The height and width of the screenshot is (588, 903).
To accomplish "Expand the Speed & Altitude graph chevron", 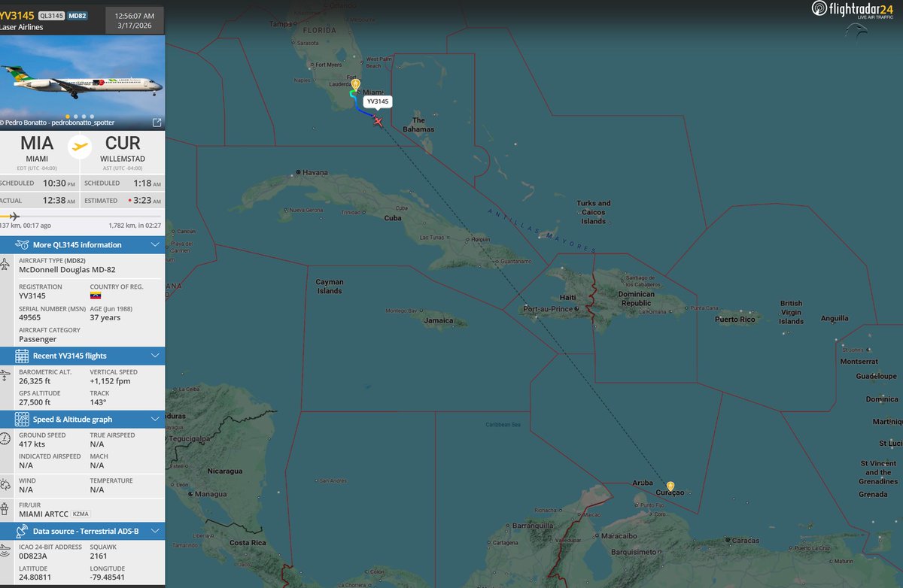I will click(155, 419).
